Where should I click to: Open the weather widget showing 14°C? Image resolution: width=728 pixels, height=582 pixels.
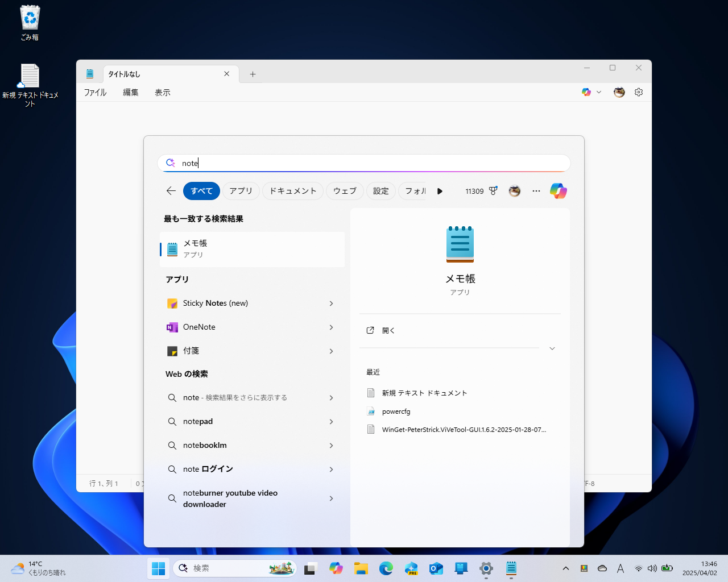tap(38, 568)
